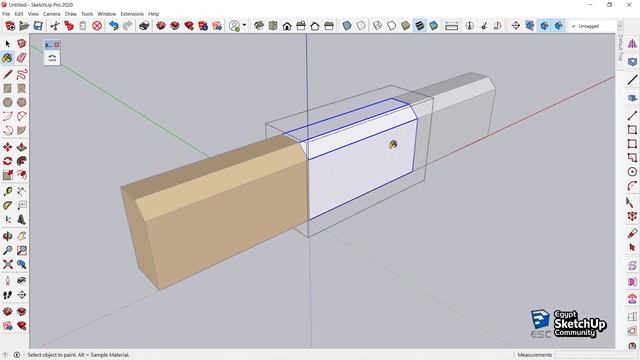Select the Select arrow tool

tap(7, 44)
